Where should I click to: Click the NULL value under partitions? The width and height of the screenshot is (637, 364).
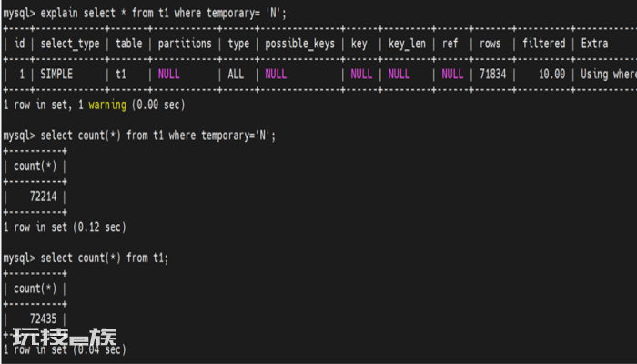(x=168, y=75)
